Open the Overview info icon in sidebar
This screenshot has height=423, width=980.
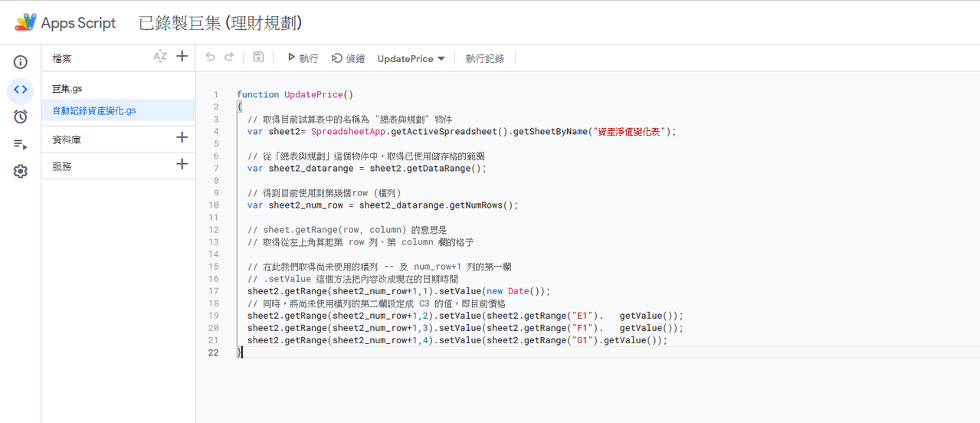click(x=21, y=62)
